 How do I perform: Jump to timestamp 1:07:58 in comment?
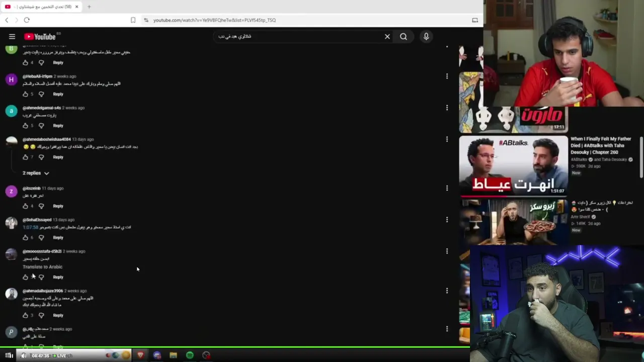(30, 227)
